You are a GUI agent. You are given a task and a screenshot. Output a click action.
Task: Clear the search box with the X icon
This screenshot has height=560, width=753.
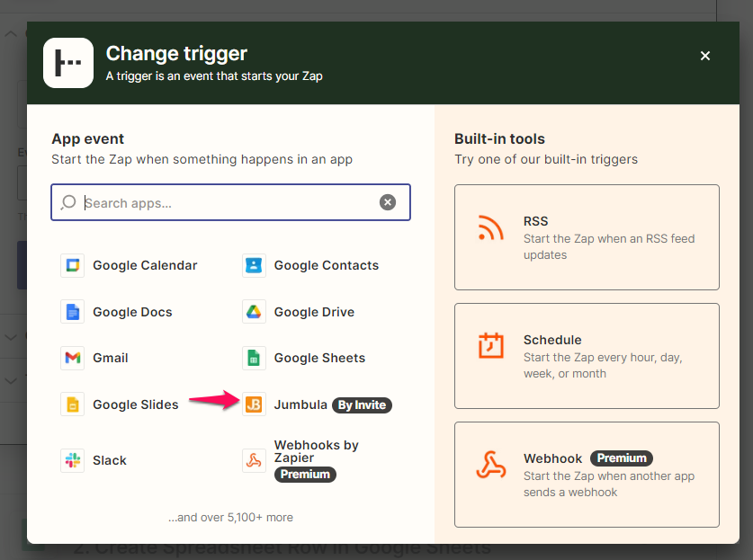(x=388, y=202)
